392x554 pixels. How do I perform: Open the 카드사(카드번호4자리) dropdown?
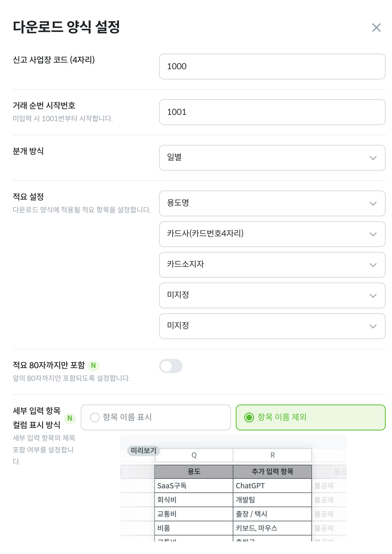pyautogui.click(x=272, y=234)
